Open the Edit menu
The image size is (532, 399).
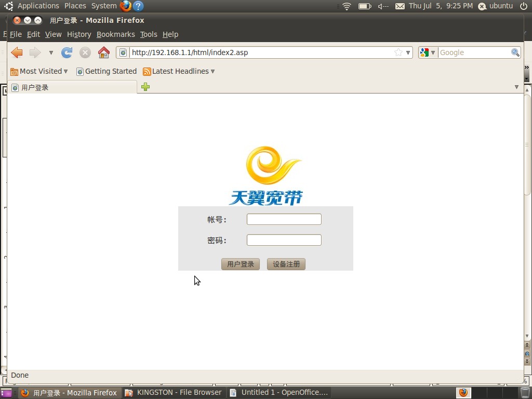33,34
